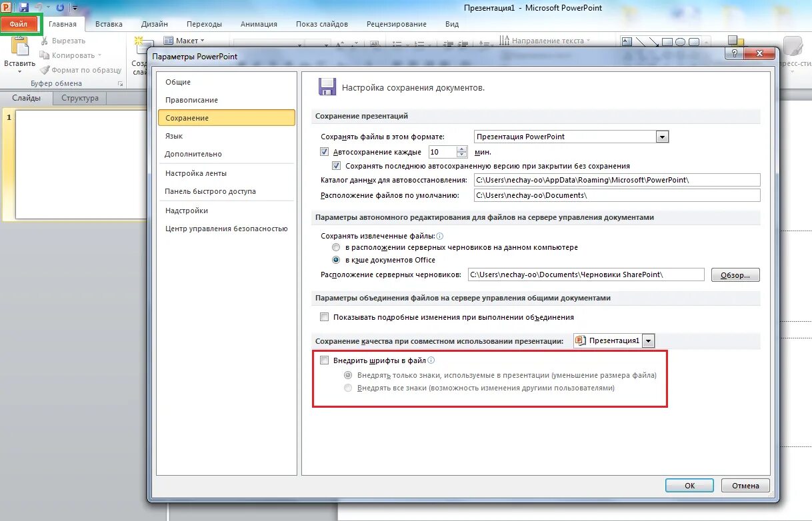
Task: Select Внедрять только знаки, используемые в презентации
Action: (348, 375)
